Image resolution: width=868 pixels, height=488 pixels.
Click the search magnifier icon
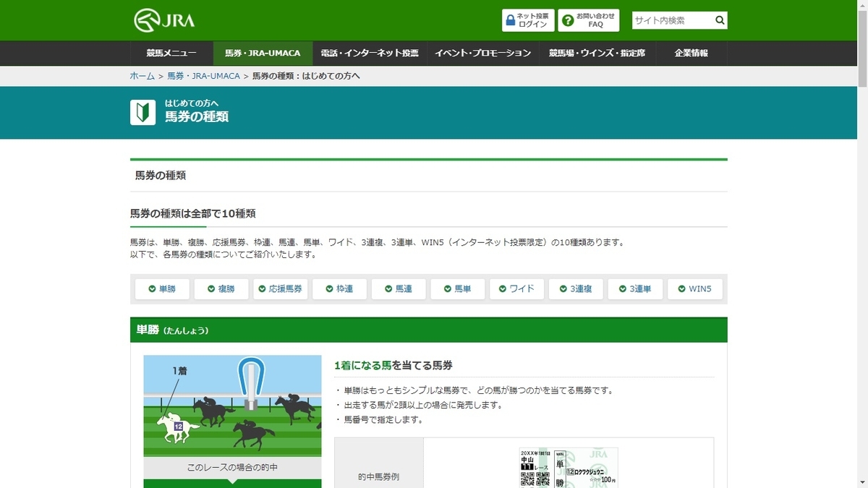(x=720, y=20)
